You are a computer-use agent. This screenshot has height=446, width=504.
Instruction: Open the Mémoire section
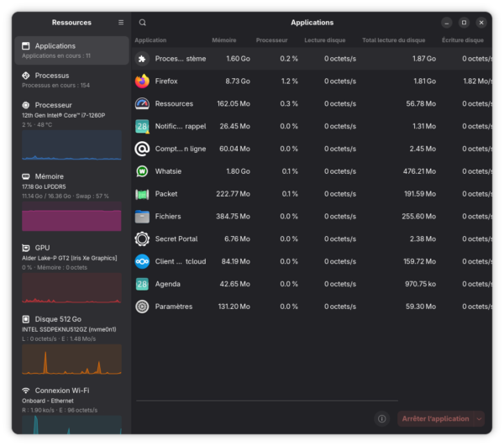pyautogui.click(x=71, y=202)
